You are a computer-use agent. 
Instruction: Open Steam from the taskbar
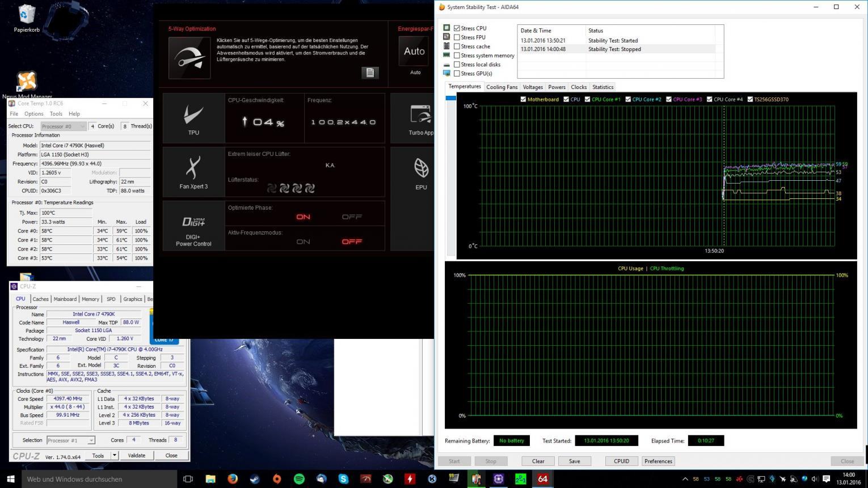click(x=255, y=479)
